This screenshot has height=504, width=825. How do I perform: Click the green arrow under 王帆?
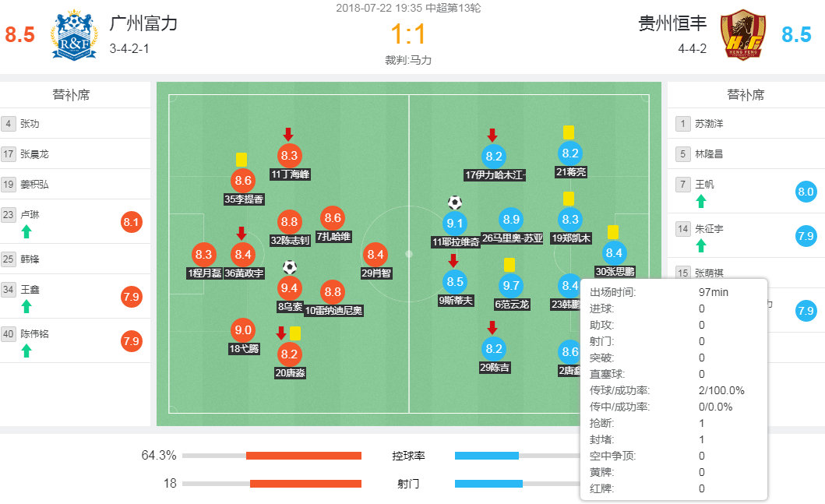pyautogui.click(x=701, y=201)
